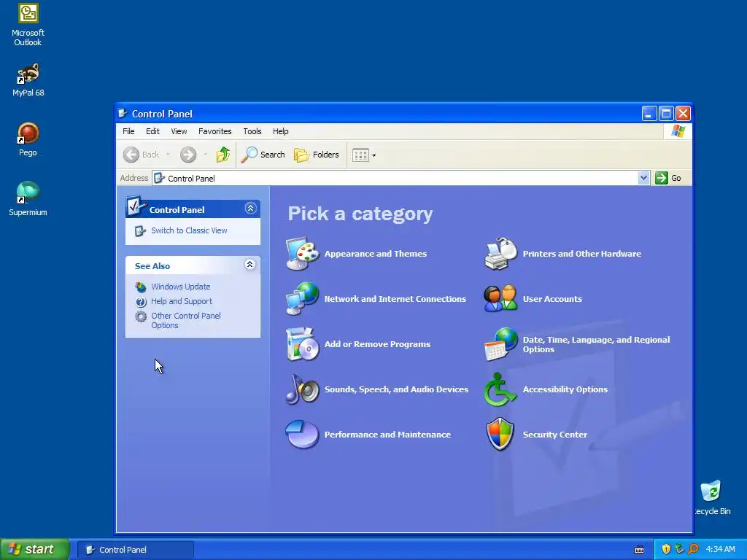The height and width of the screenshot is (560, 747).
Task: Open the Windows Update link
Action: tap(181, 287)
